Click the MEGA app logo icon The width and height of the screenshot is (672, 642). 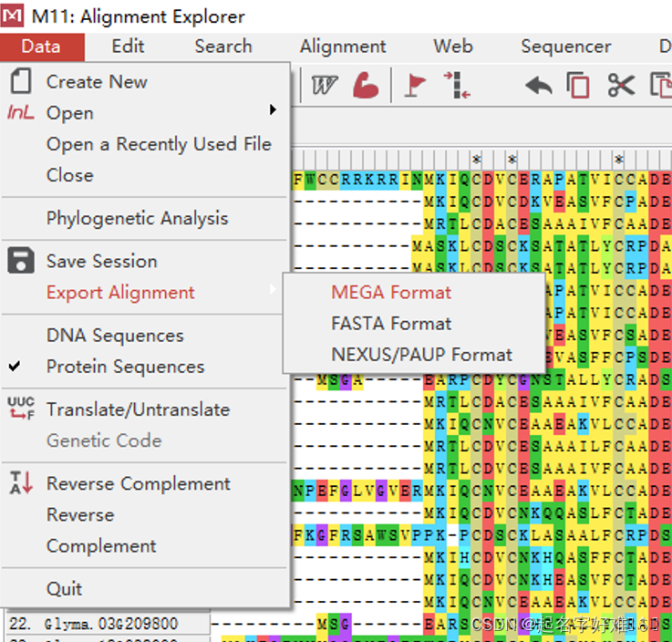pos(13,16)
